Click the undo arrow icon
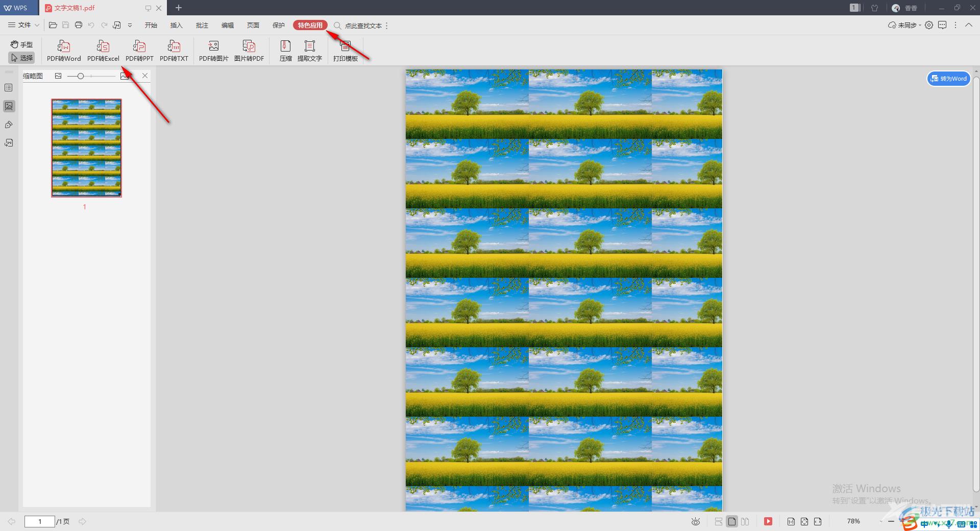Image resolution: width=980 pixels, height=531 pixels. (x=91, y=25)
